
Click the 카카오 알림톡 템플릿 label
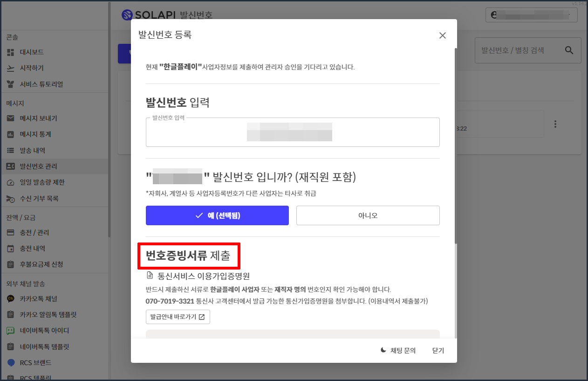click(x=48, y=315)
